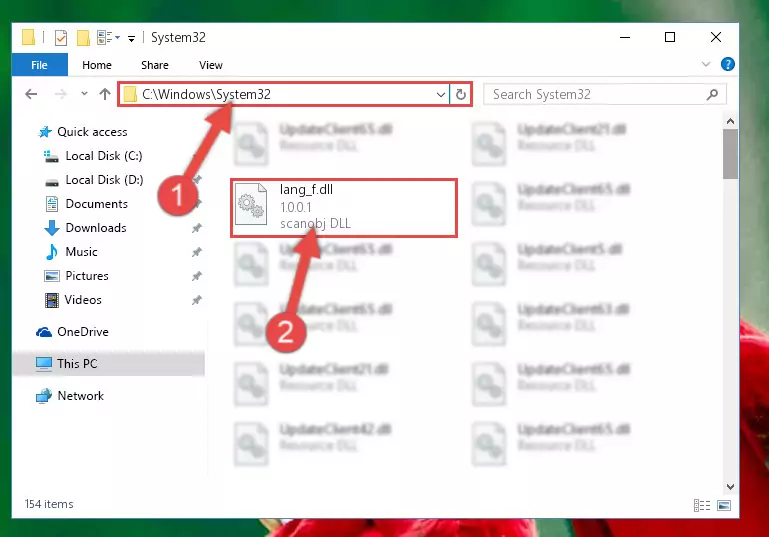769x537 pixels.
Task: Click the pin icon beside Videos
Action: point(197,300)
